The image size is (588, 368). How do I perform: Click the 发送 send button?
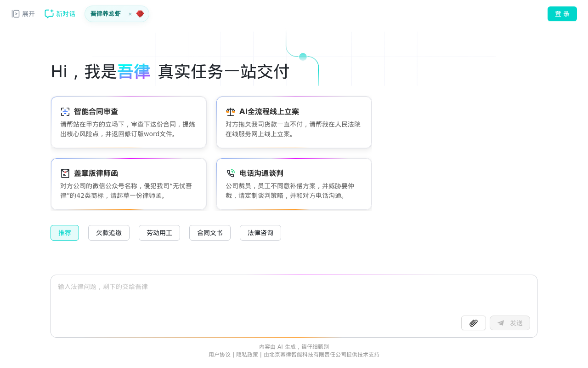(510, 323)
